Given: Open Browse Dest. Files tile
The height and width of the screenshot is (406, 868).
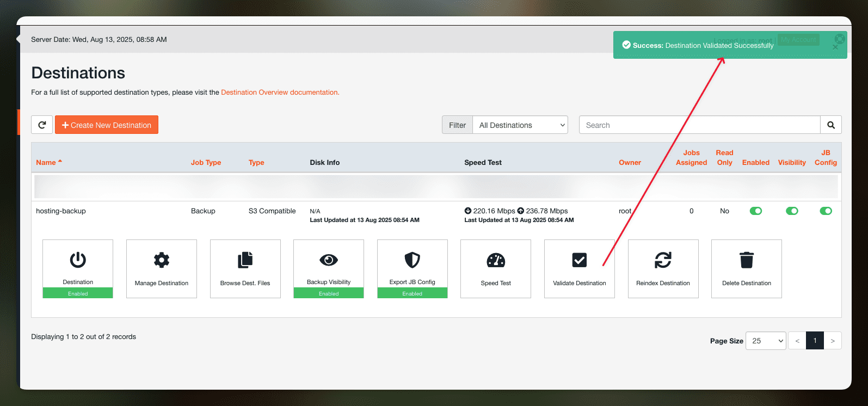Looking at the screenshot, I should (x=245, y=269).
